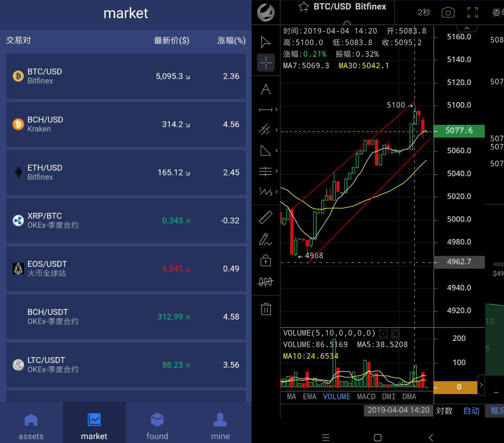Viewport: 504px width, 443px height.
Task: Expand line segment tool submenu arrow
Action: pyautogui.click(x=276, y=110)
